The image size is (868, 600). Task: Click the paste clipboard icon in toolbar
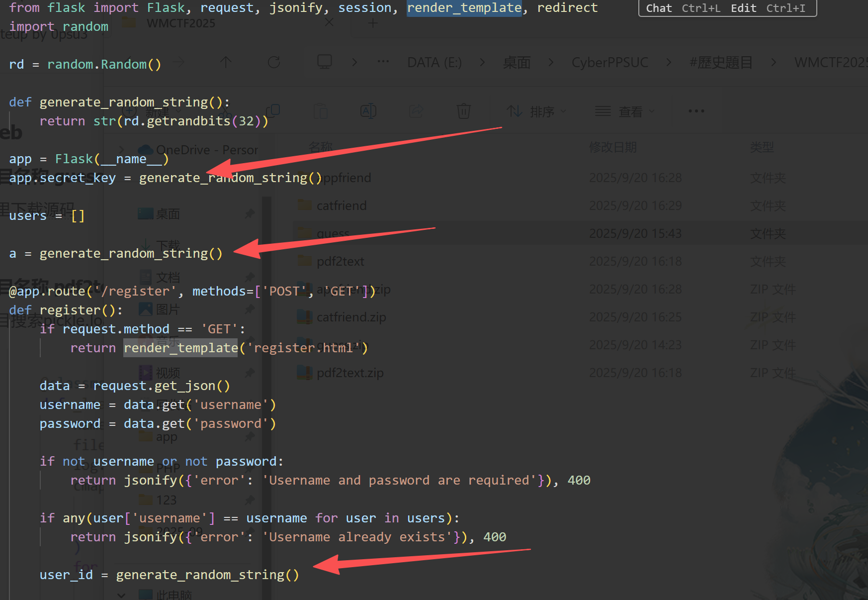pyautogui.click(x=321, y=111)
